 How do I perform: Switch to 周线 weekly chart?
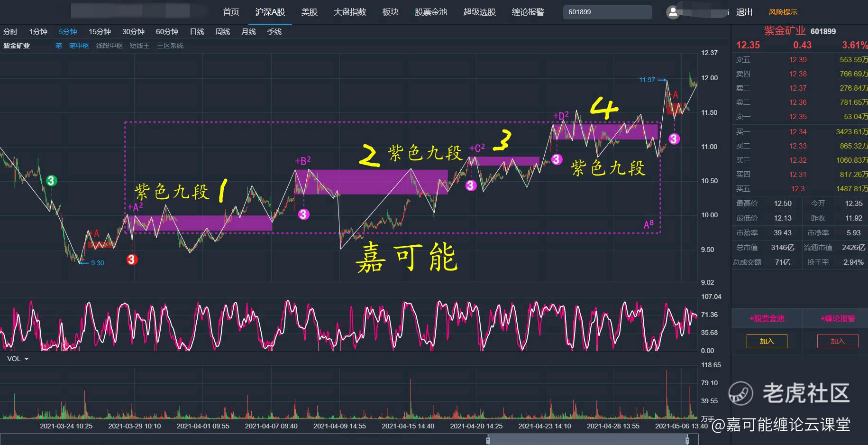(x=223, y=32)
